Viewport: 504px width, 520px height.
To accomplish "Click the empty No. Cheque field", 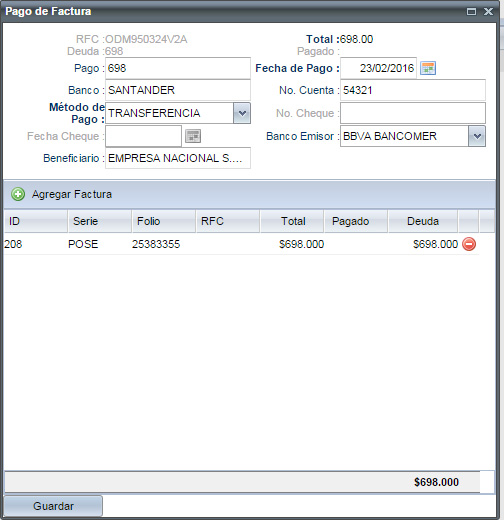I will 413,113.
